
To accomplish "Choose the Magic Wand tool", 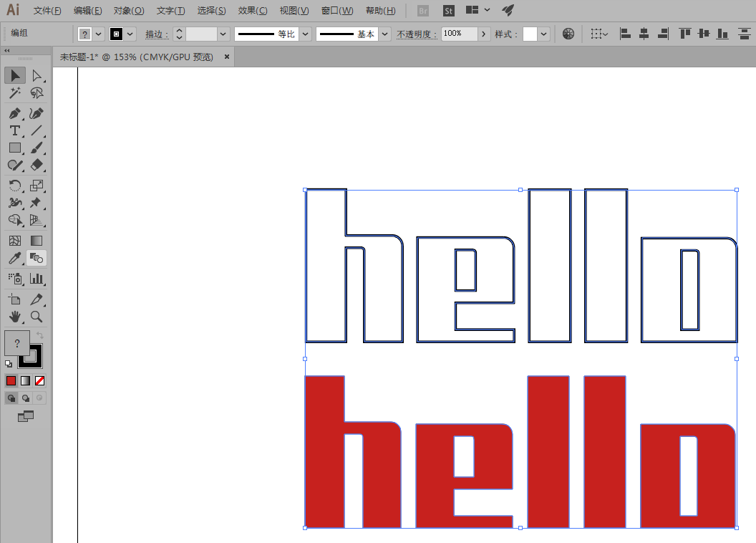I will pyautogui.click(x=15, y=92).
